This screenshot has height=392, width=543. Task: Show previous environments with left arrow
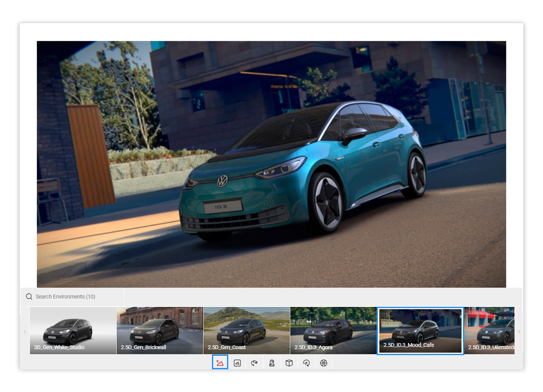click(25, 331)
